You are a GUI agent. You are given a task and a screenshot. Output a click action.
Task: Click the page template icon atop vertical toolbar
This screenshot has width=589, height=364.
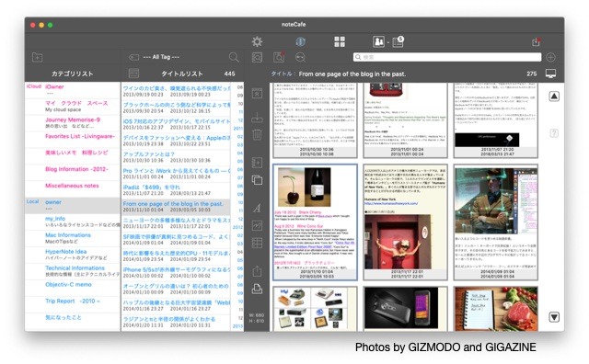(x=257, y=94)
